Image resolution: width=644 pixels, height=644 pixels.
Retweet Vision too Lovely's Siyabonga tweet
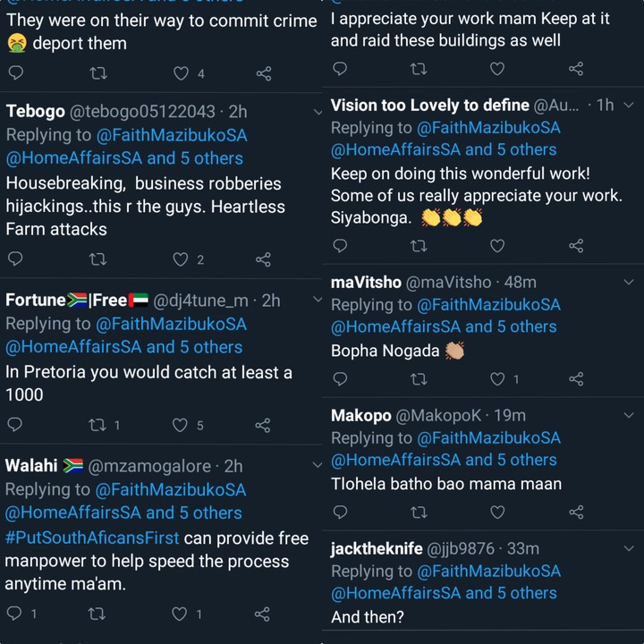click(419, 246)
